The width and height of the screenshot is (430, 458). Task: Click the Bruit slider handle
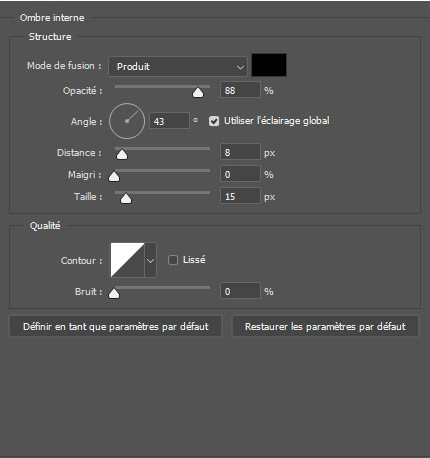[114, 293]
